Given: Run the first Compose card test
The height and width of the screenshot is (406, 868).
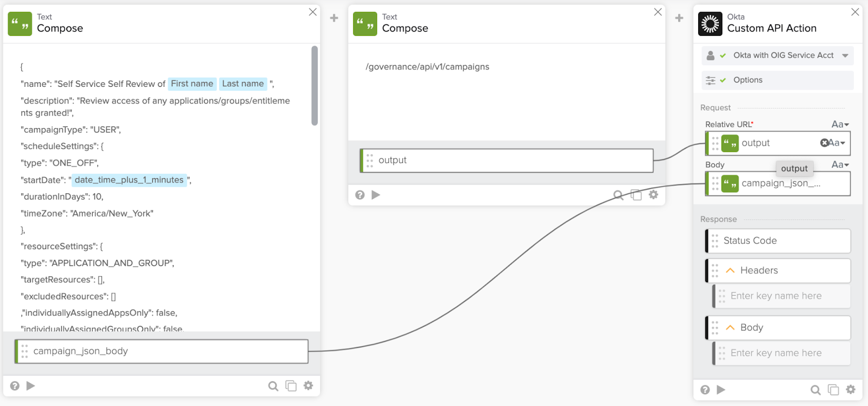Looking at the screenshot, I should tap(31, 386).
